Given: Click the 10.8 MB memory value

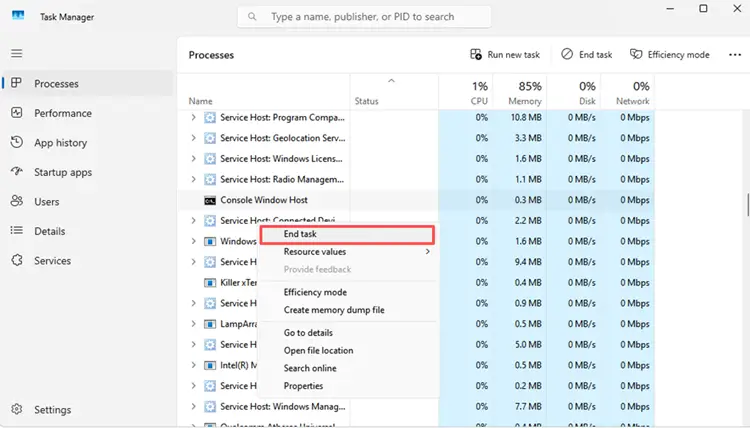Looking at the screenshot, I should 526,117.
